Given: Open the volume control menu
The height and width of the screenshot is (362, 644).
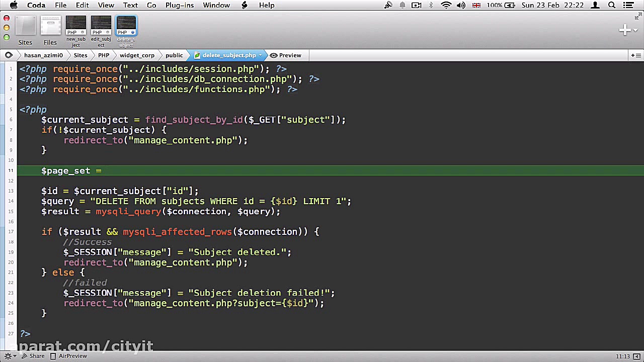Looking at the screenshot, I should tap(461, 5).
